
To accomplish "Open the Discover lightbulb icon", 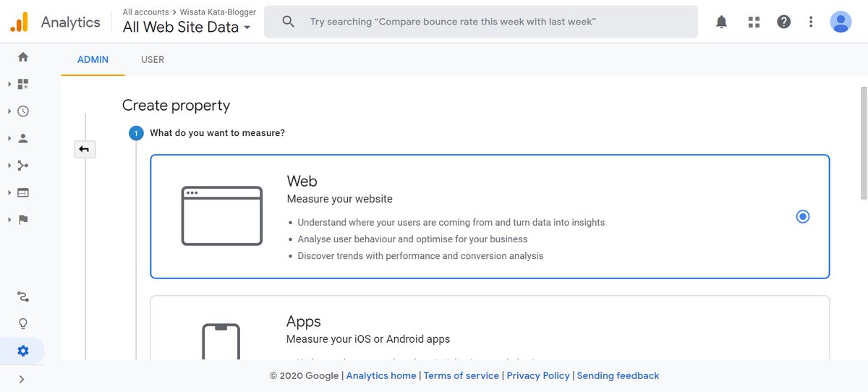I will [x=23, y=323].
